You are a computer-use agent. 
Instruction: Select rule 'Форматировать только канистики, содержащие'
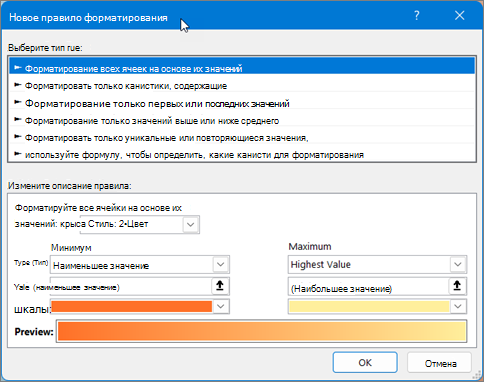pyautogui.click(x=242, y=86)
